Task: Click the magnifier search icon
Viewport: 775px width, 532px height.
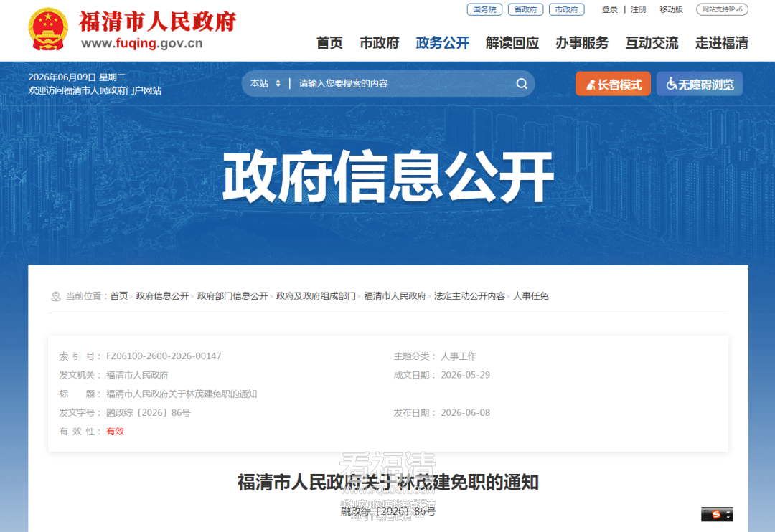Action: point(522,84)
